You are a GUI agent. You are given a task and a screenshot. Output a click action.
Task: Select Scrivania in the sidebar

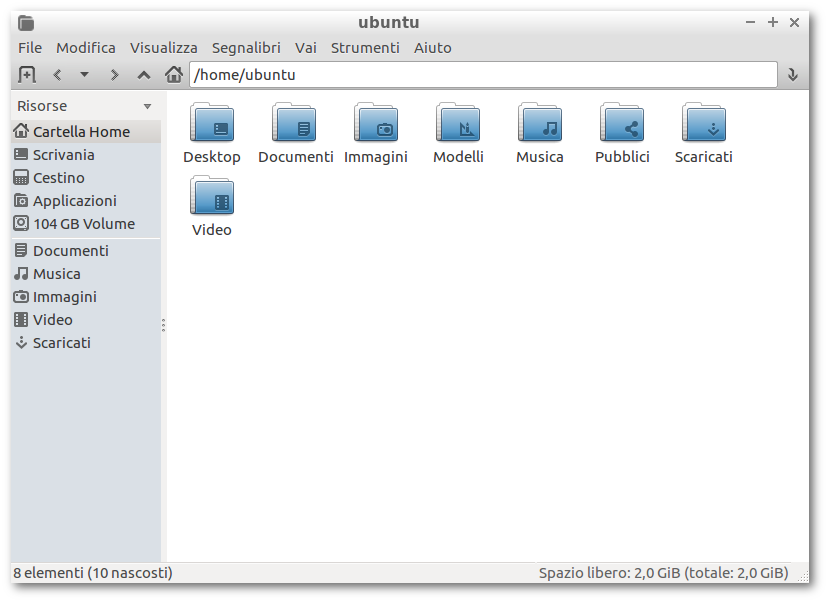86,155
